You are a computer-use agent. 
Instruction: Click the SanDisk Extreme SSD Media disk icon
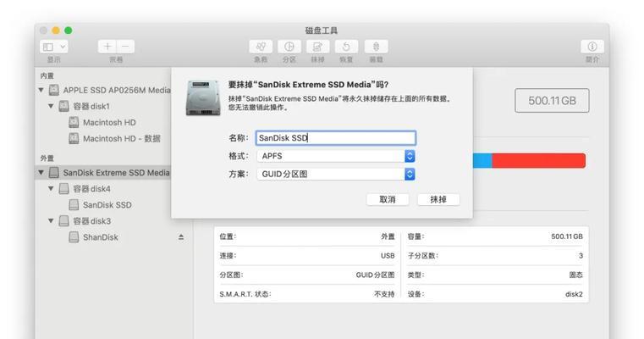[x=54, y=172]
